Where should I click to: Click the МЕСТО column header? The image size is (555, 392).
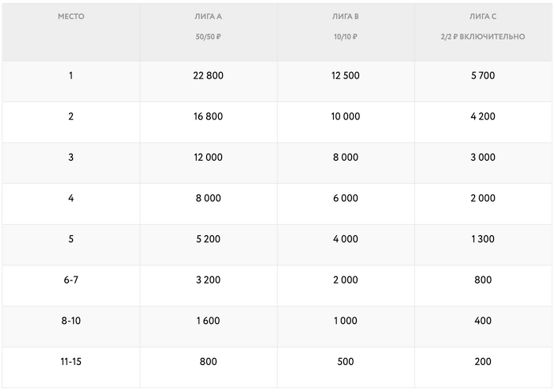(71, 17)
